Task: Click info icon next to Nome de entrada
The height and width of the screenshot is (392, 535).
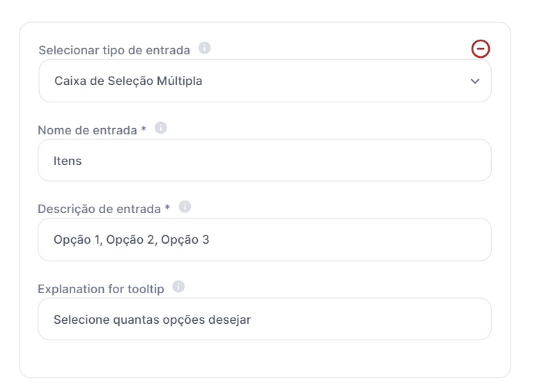Action: point(161,128)
